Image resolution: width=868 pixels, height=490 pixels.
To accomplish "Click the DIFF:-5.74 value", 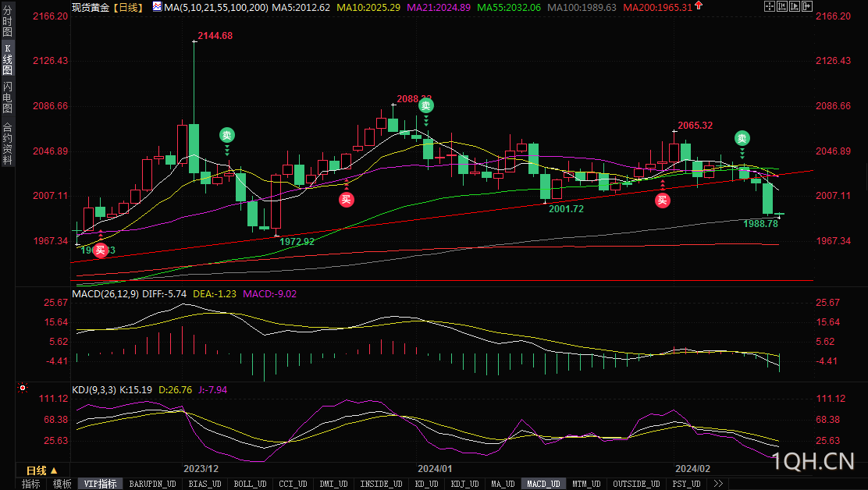I will [165, 293].
